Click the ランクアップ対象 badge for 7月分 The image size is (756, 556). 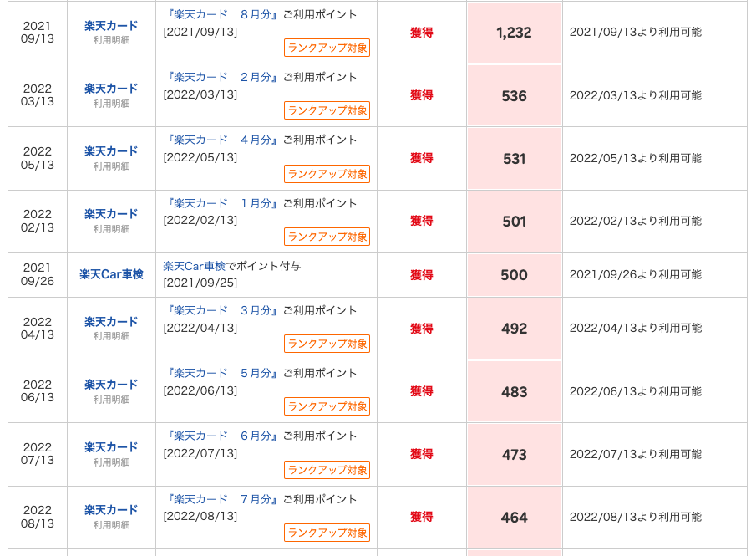[x=327, y=533]
